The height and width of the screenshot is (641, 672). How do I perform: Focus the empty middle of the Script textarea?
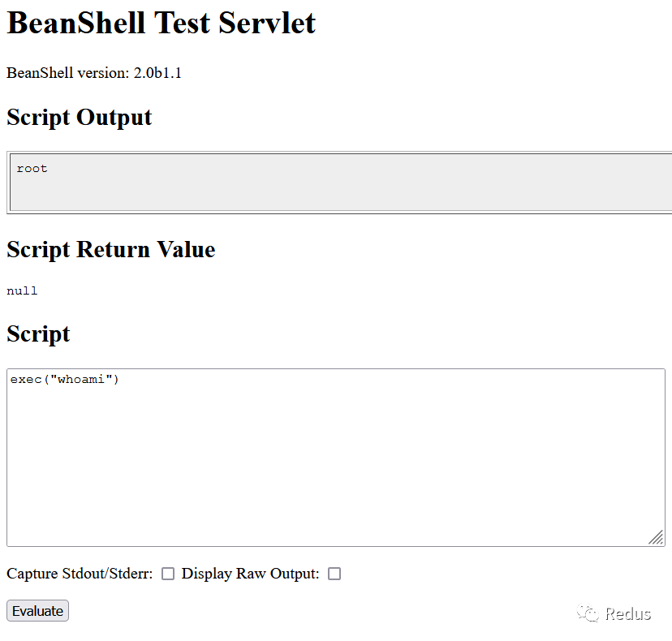(335, 462)
